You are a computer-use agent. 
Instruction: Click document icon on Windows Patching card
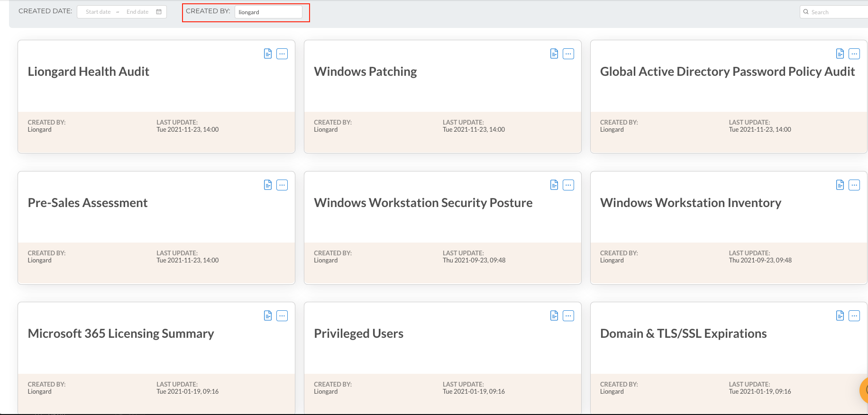[x=554, y=54]
